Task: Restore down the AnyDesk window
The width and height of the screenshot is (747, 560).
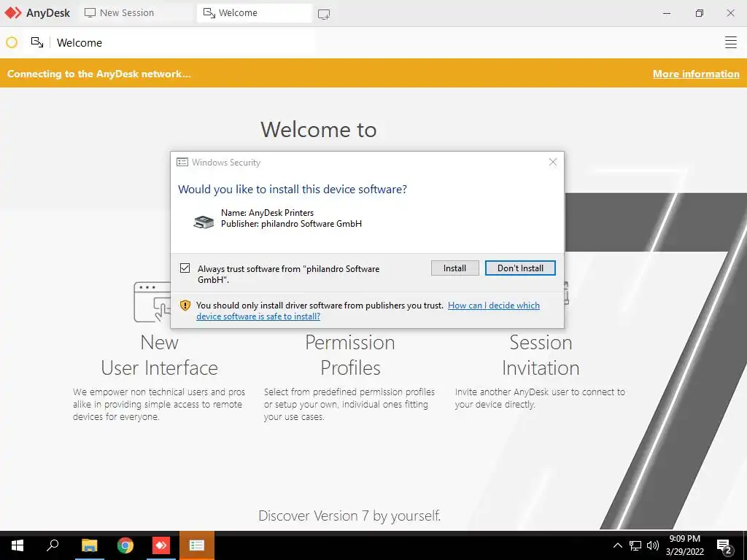Action: coord(699,13)
